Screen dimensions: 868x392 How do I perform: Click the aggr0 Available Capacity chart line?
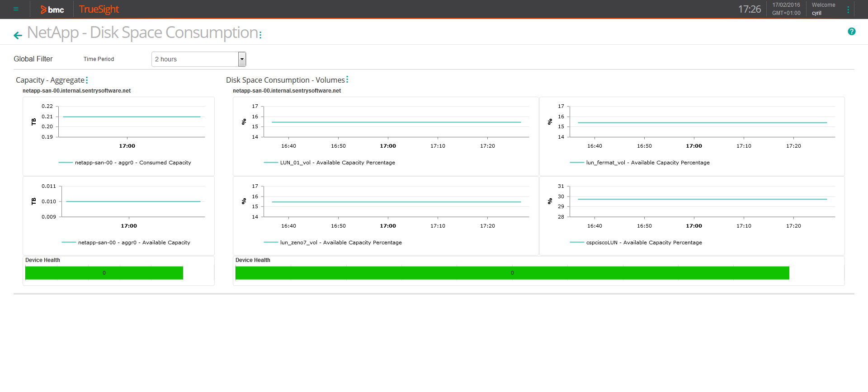(x=133, y=201)
